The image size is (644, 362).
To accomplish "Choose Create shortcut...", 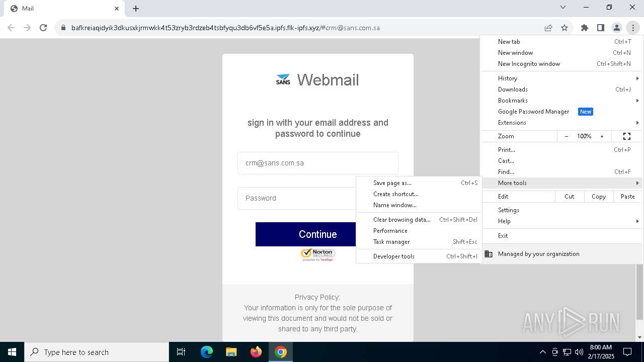I will (x=419, y=194).
